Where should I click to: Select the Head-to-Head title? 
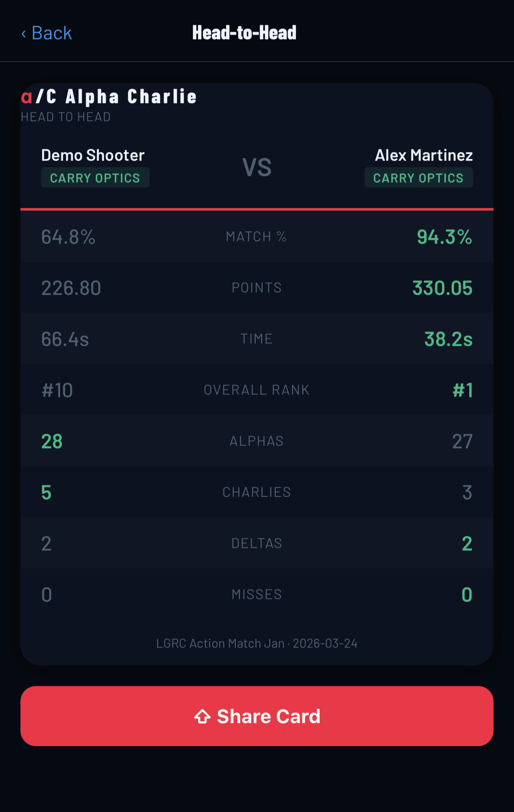pyautogui.click(x=244, y=33)
